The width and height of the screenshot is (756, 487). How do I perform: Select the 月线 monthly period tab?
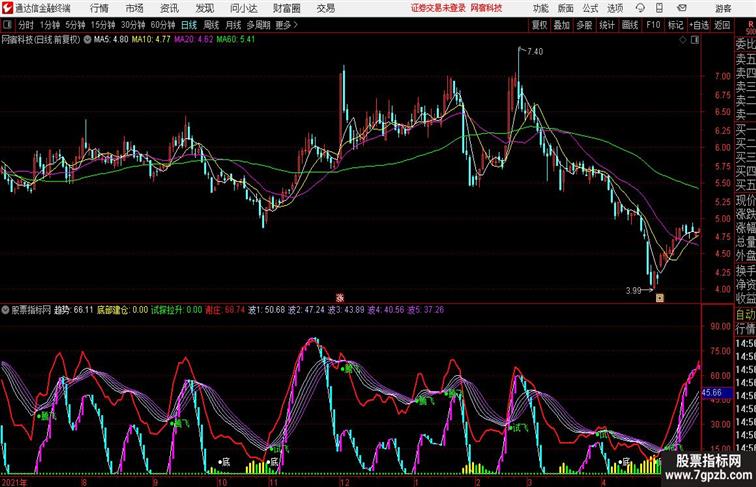233,25
